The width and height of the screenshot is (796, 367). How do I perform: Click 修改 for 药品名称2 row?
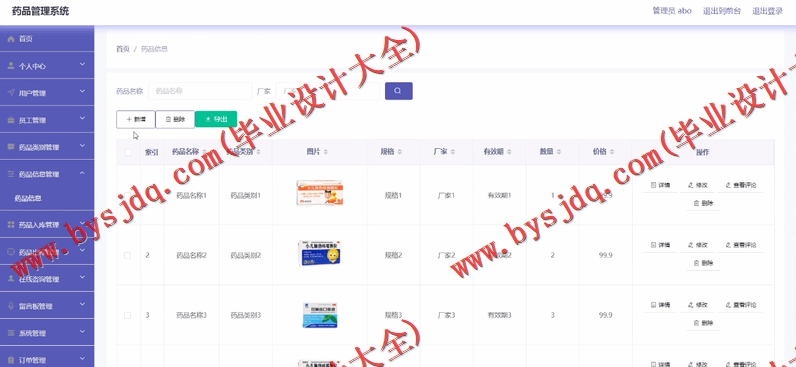(698, 245)
